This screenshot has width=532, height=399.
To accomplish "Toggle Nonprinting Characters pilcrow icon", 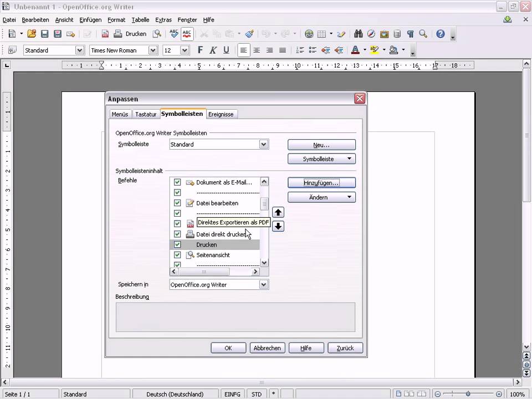I will (x=410, y=34).
